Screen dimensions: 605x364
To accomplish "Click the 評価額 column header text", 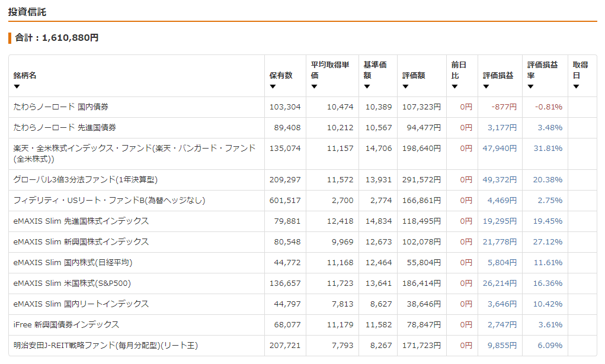I will [x=414, y=76].
